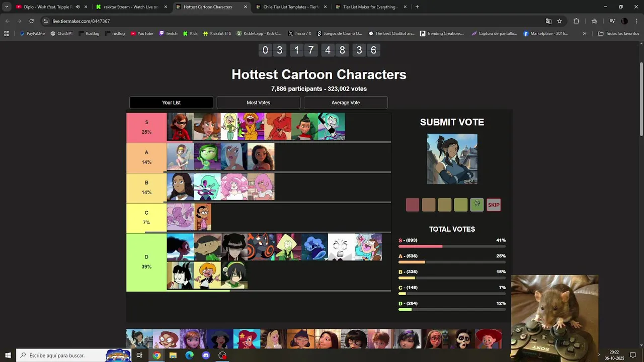644x362 pixels.
Task: Select the Most Votes view tab
Action: [x=258, y=103]
